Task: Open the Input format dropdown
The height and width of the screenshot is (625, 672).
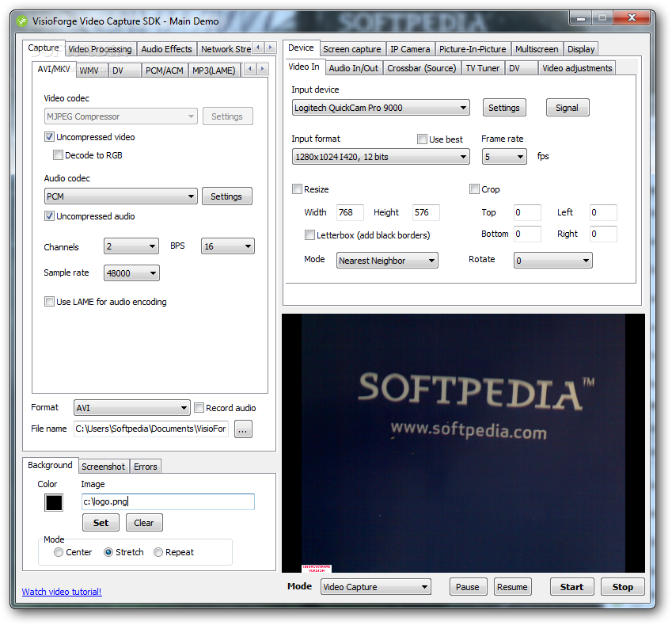Action: pos(381,157)
